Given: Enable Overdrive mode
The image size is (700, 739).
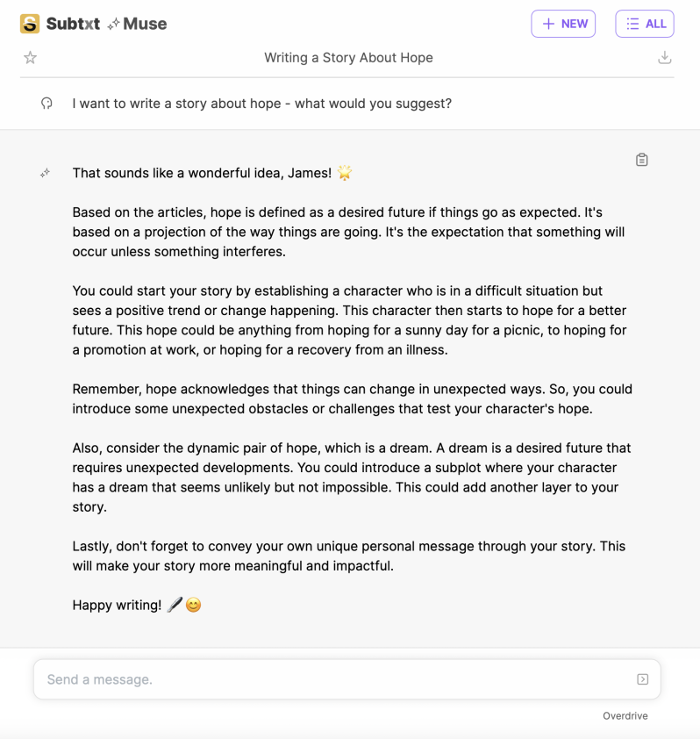Looking at the screenshot, I should click(x=625, y=715).
